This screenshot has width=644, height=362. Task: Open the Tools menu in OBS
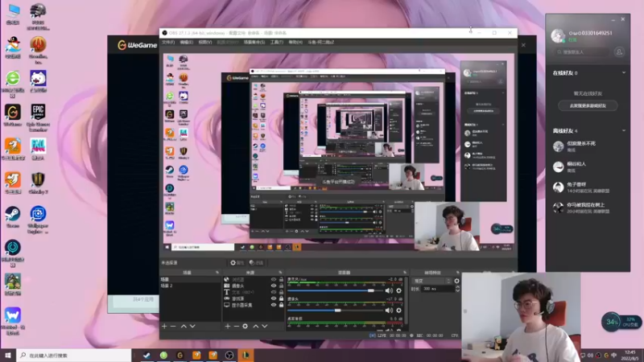[277, 43]
